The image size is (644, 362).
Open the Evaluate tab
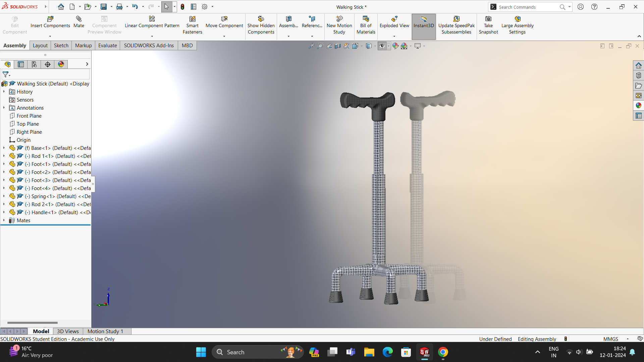(107, 46)
